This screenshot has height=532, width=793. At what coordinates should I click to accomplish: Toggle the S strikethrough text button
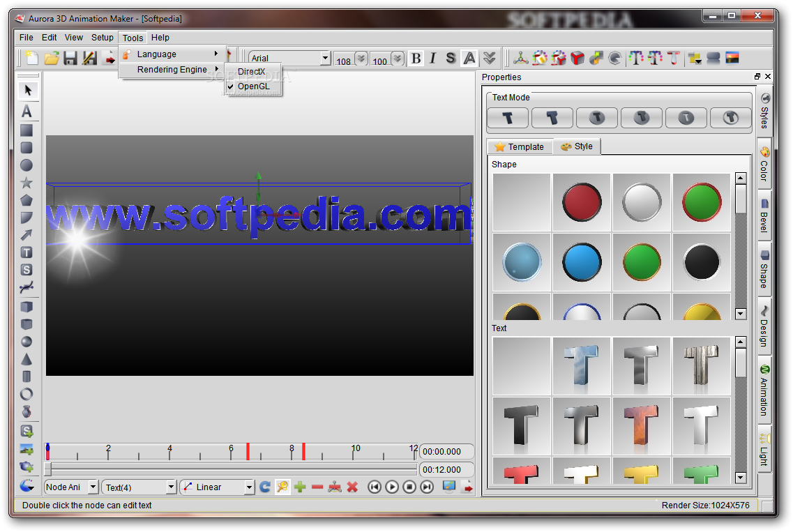click(x=451, y=58)
